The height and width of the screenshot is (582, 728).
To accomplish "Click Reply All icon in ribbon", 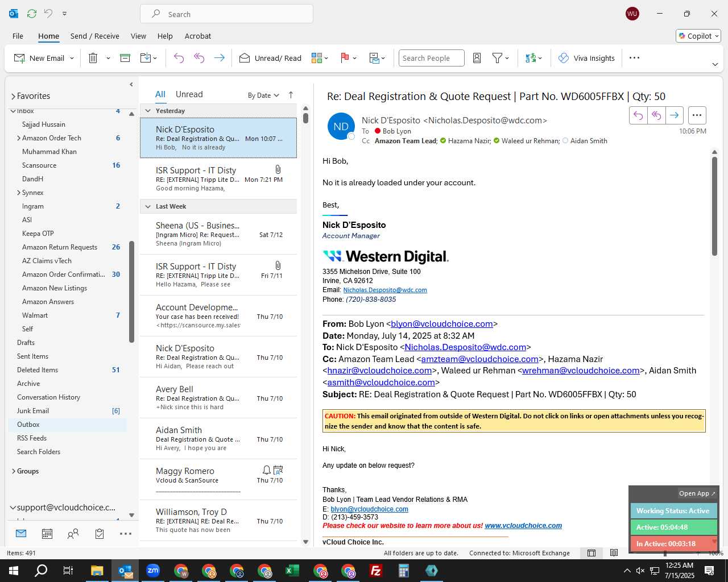I will (199, 58).
